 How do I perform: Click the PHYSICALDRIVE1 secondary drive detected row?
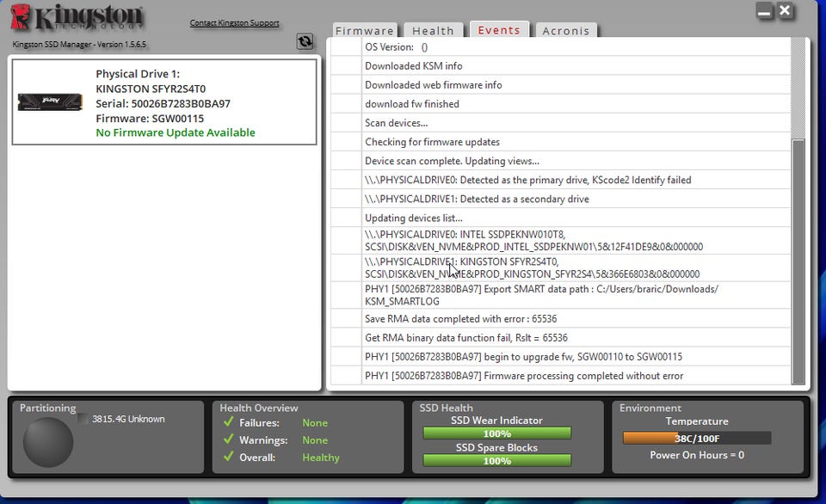pyautogui.click(x=560, y=199)
